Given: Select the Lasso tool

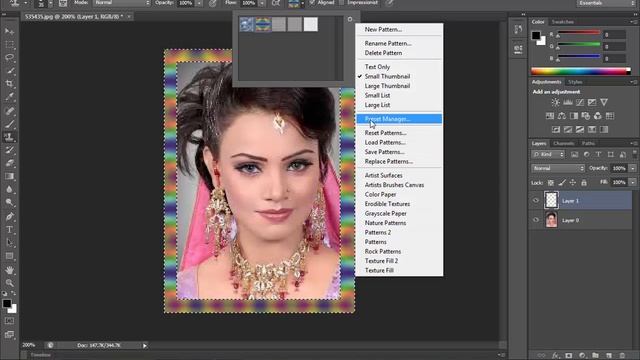Looking at the screenshot, I should click(9, 58).
